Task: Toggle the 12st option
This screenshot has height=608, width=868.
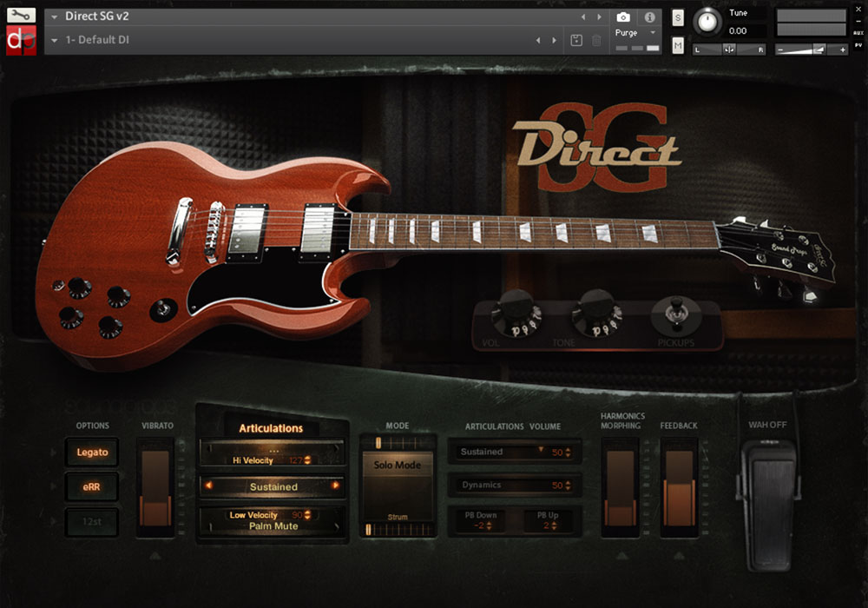Action: (92, 522)
